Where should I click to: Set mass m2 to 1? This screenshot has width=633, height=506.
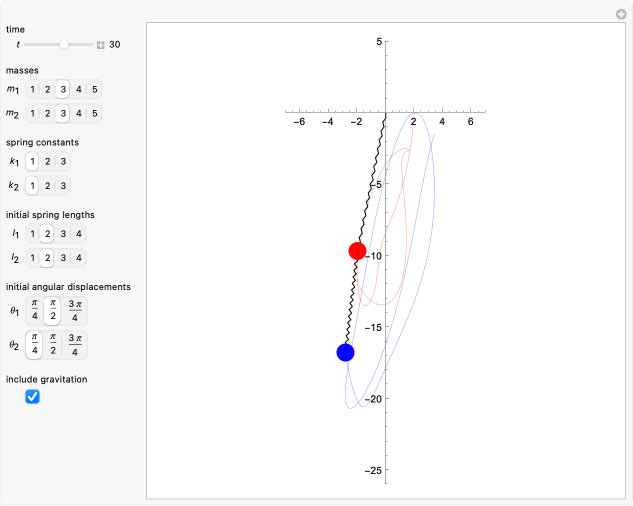point(32,113)
